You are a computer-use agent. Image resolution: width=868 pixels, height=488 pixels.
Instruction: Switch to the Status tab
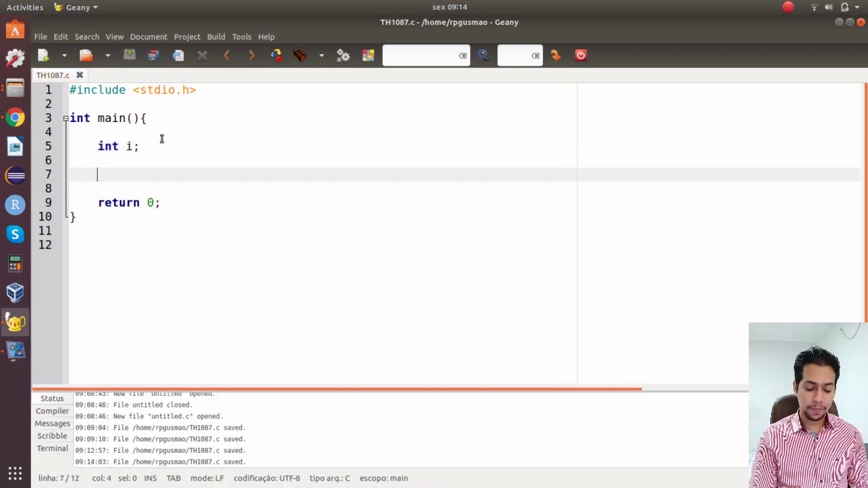tap(52, 399)
